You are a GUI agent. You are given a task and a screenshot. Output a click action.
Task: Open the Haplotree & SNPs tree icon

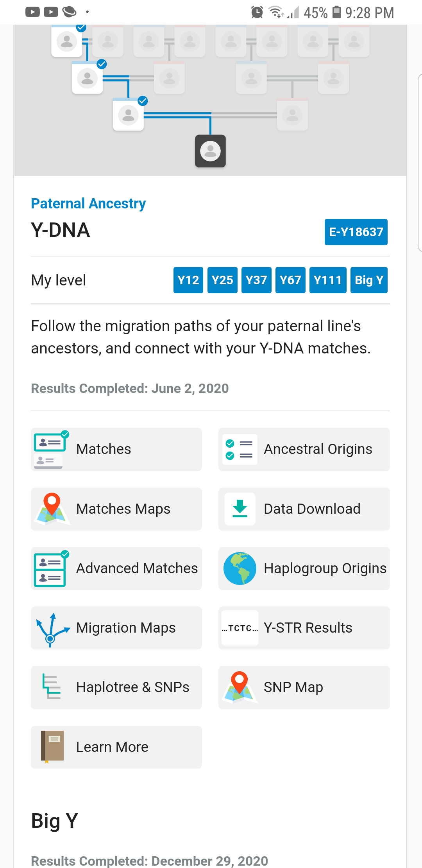[x=51, y=687]
